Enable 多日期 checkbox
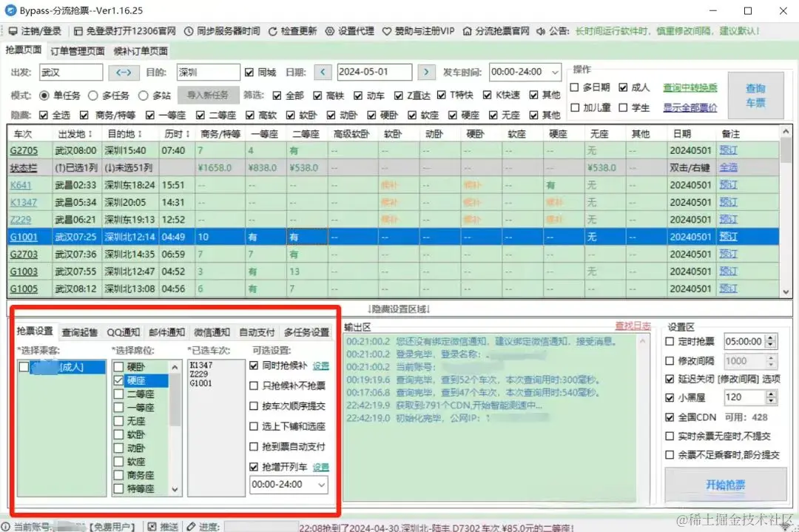The image size is (799, 532). [574, 87]
